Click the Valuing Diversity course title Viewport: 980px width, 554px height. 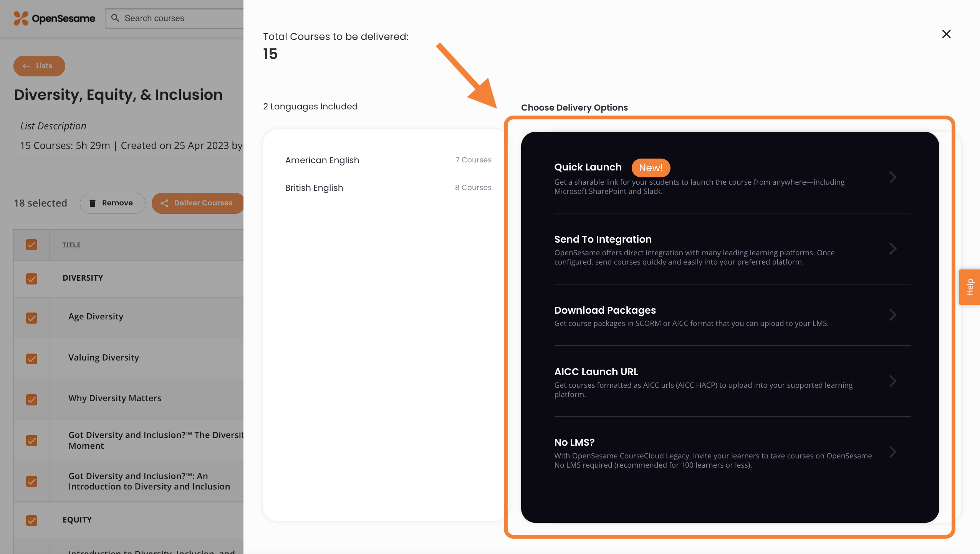[104, 357]
